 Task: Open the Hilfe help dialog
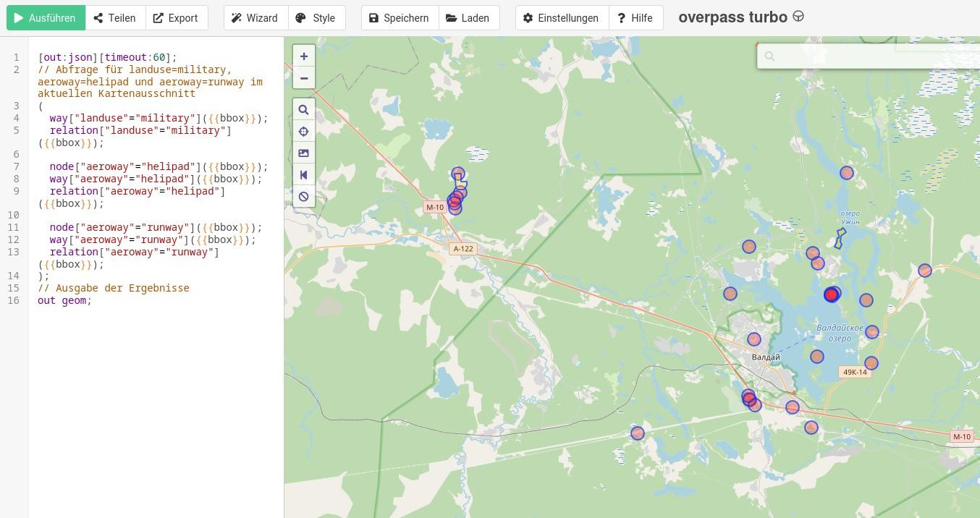point(635,18)
